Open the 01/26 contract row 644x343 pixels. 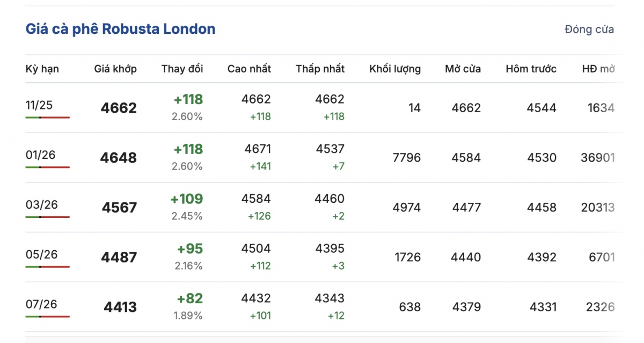tap(39, 155)
